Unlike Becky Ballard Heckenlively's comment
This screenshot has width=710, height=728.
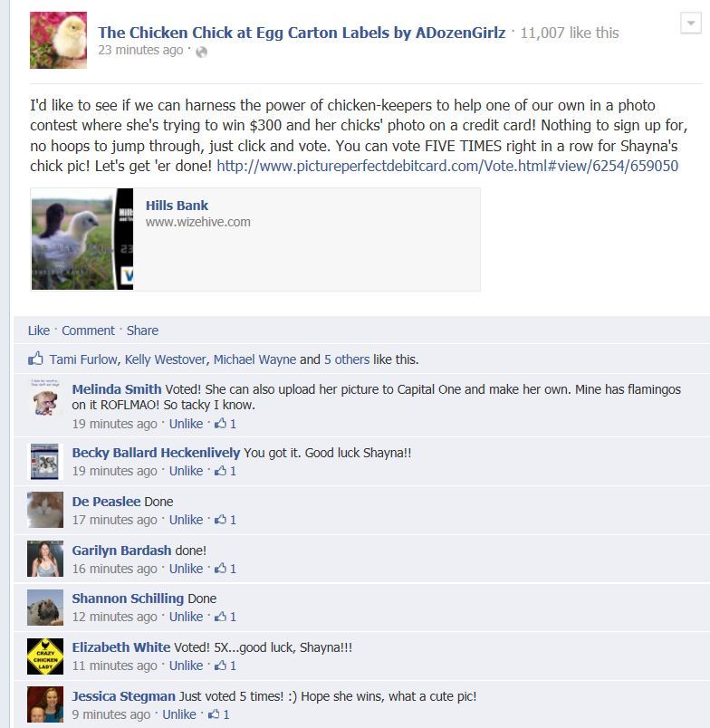pyautogui.click(x=186, y=471)
